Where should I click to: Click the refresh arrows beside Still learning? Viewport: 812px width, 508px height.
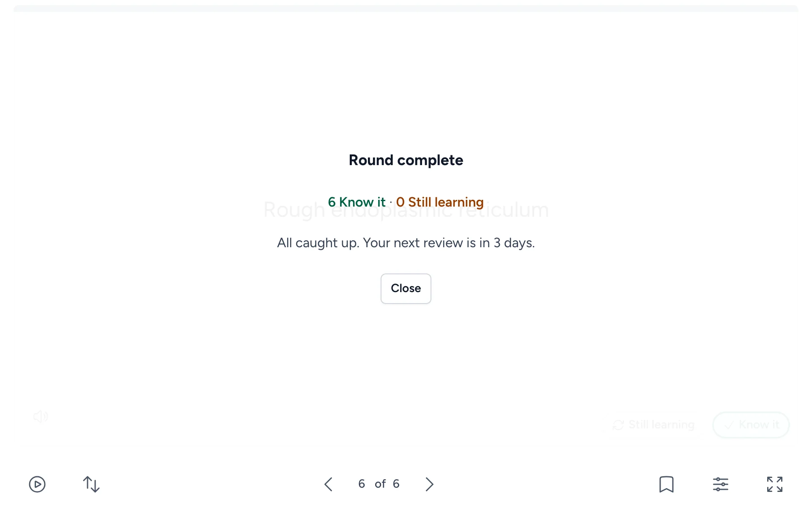coord(618,425)
